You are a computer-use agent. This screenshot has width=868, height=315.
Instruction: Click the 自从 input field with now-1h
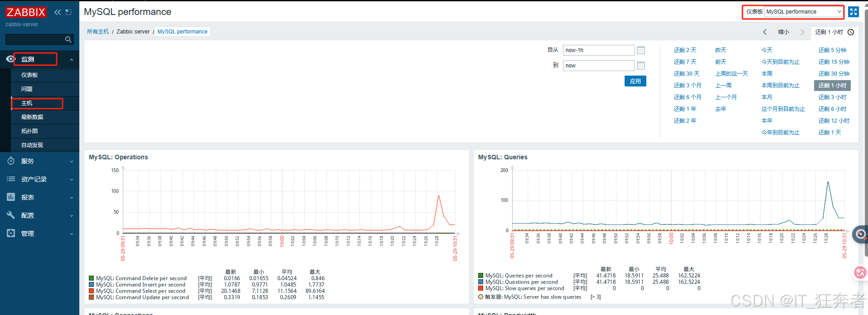point(599,50)
